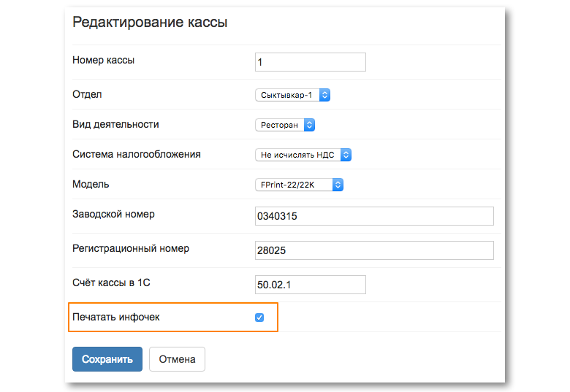570x392 pixels.
Task: Open the Модель dropdown showing FPrint-22/22K
Action: [299, 185]
